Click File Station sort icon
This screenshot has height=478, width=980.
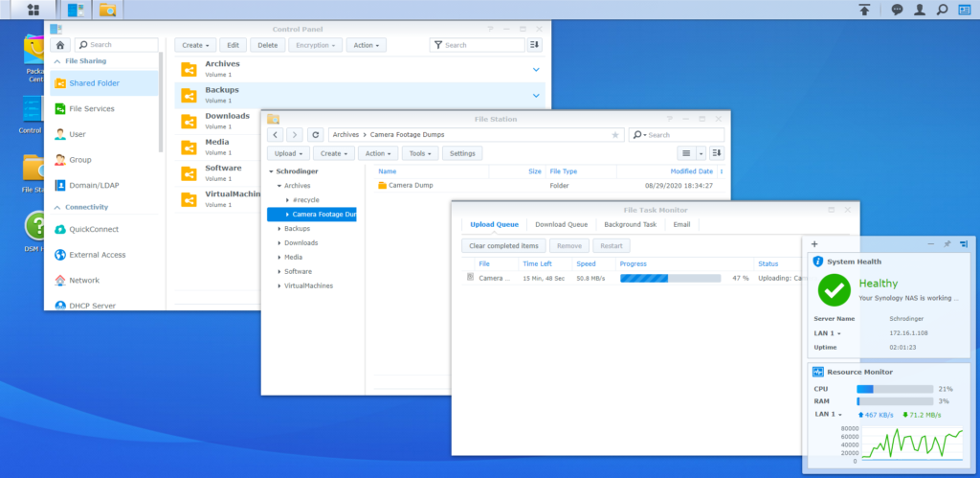[x=717, y=153]
